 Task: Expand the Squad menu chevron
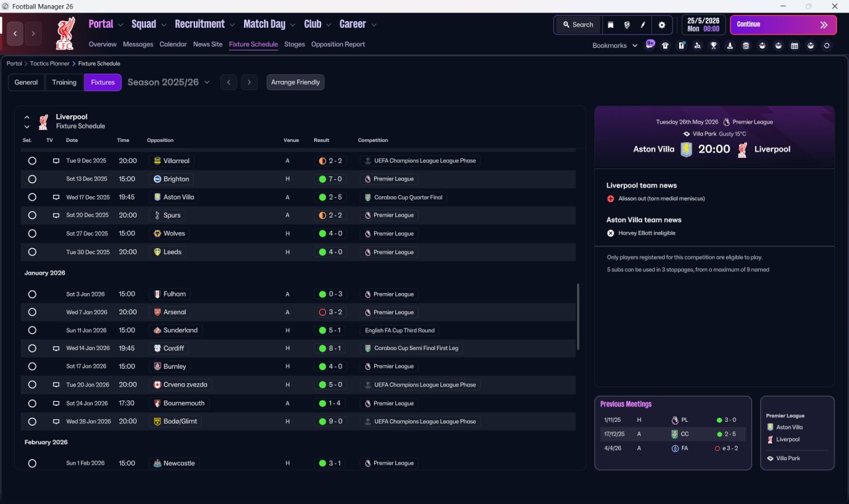point(164,25)
